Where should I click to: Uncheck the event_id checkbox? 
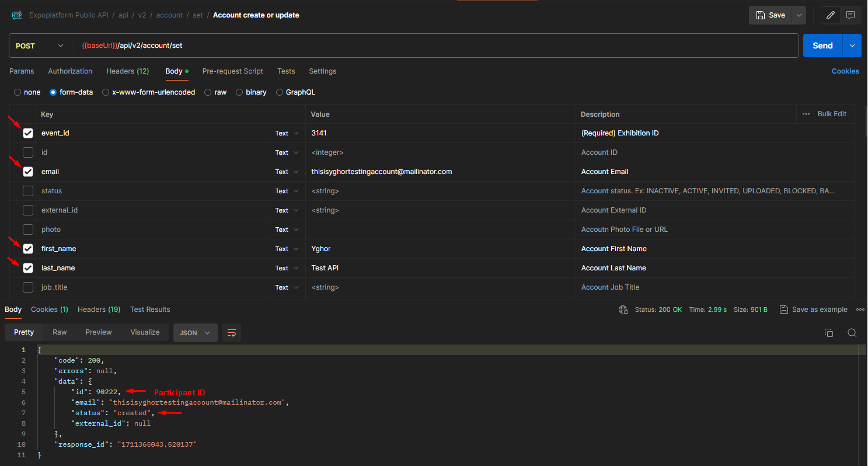click(28, 133)
